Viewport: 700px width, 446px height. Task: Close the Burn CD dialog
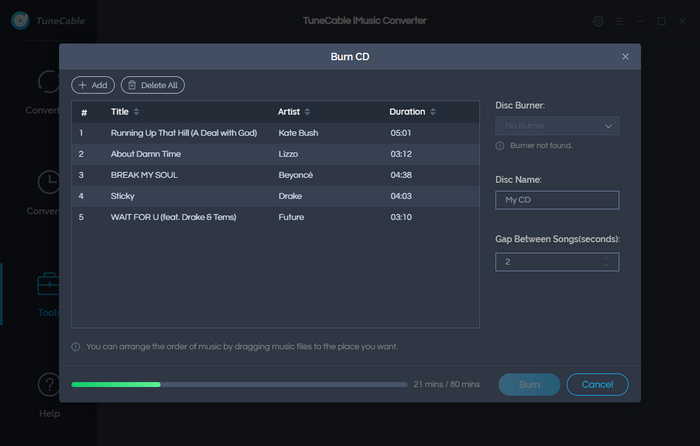click(x=626, y=57)
